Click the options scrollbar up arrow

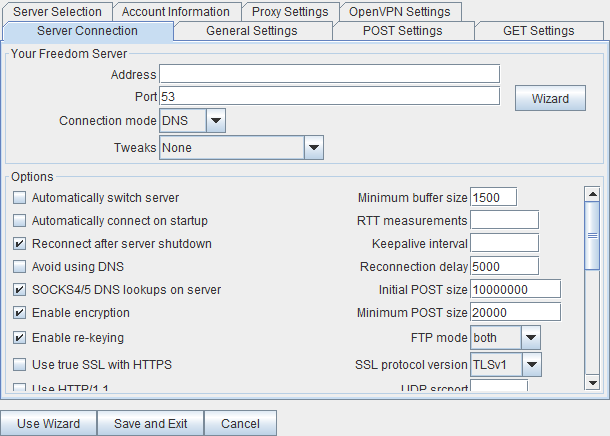tap(592, 194)
